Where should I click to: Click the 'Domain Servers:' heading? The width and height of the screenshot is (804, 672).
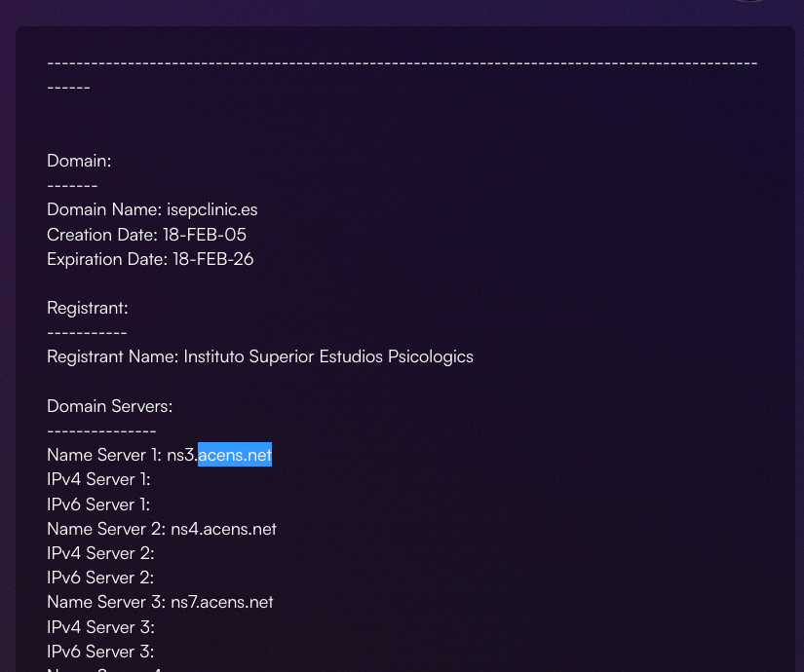coord(110,406)
